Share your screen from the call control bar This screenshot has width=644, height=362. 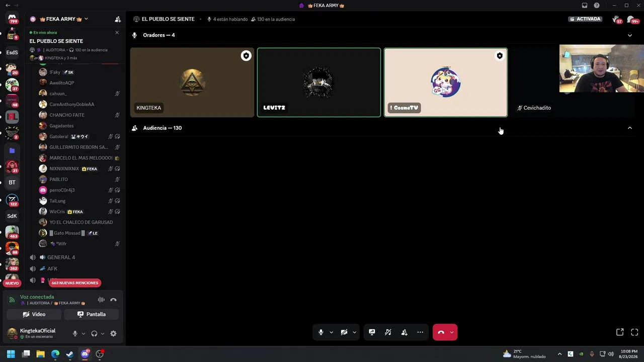pyautogui.click(x=372, y=332)
